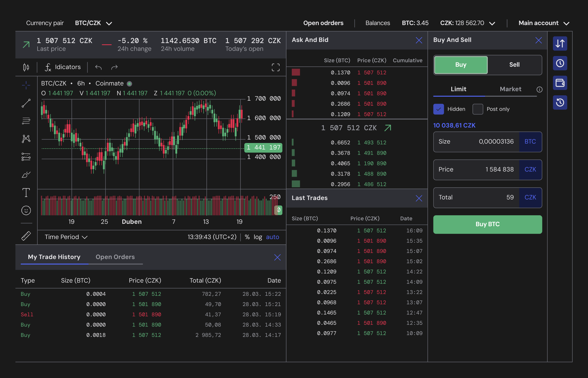Select the text annotation tool
The height and width of the screenshot is (378, 588).
(26, 193)
